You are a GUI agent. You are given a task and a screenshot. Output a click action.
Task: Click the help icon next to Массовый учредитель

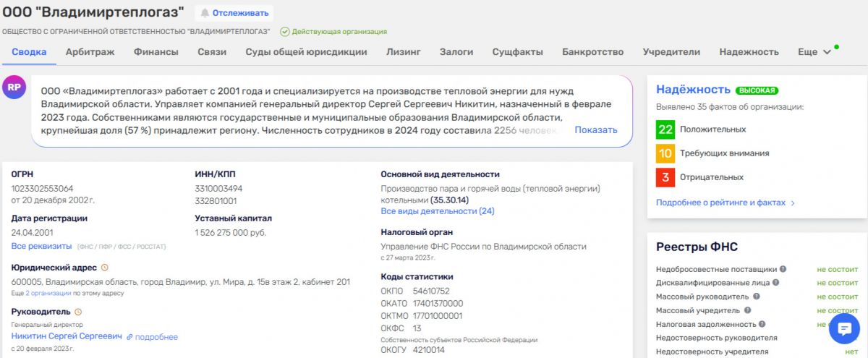749,310
